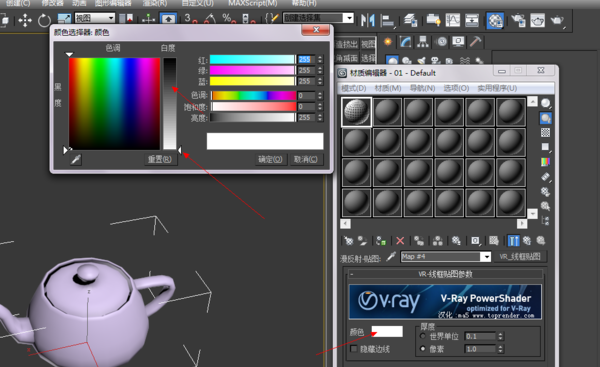The width and height of the screenshot is (600, 367).
Task: Enable the 隐藏边线 checkbox
Action: click(354, 349)
